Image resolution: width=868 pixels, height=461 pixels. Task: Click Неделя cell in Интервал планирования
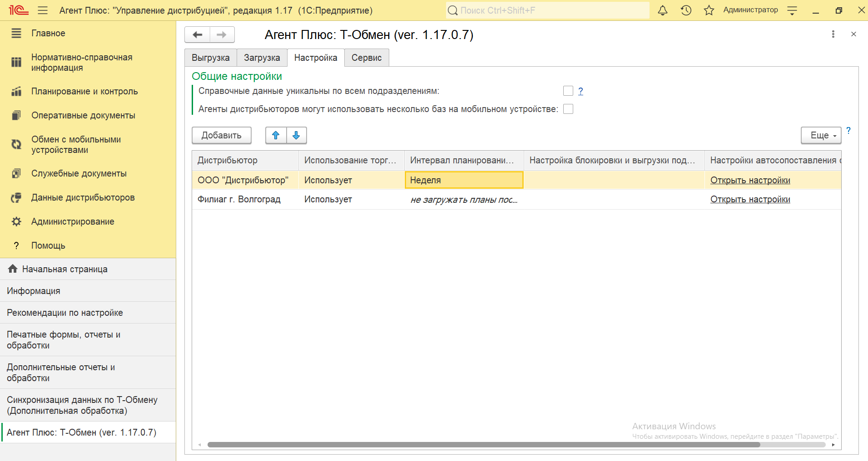[x=464, y=180]
